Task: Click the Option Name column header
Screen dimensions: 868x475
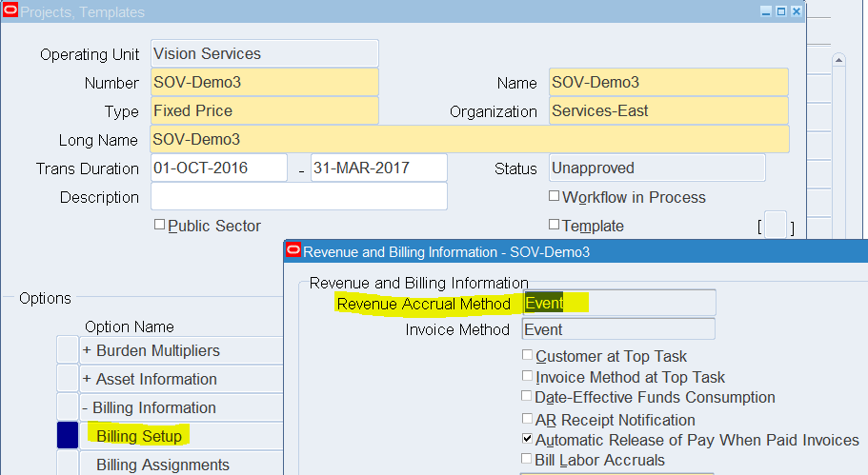Action: 130,327
